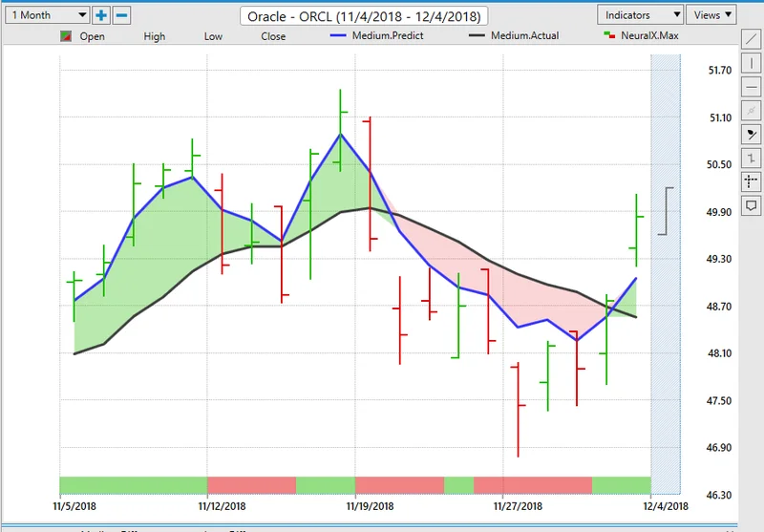Viewport: 764px width, 532px height.
Task: Zoom in using the plus button
Action: (101, 16)
